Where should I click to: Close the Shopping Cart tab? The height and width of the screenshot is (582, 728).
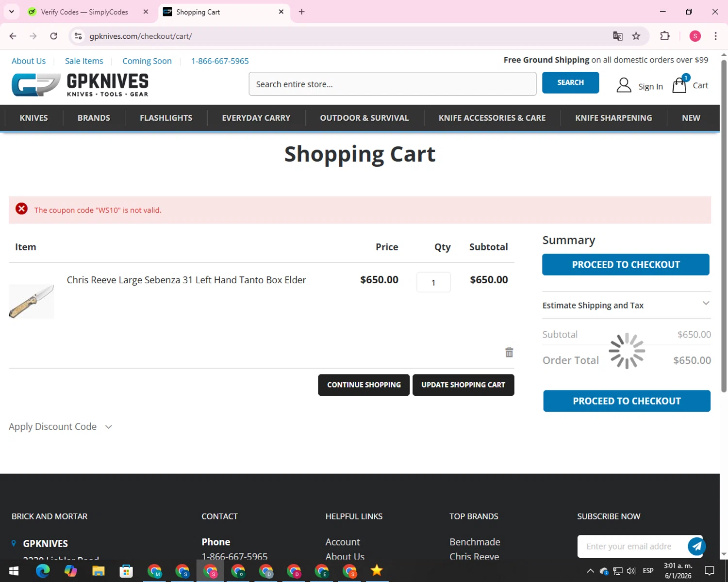pos(281,12)
